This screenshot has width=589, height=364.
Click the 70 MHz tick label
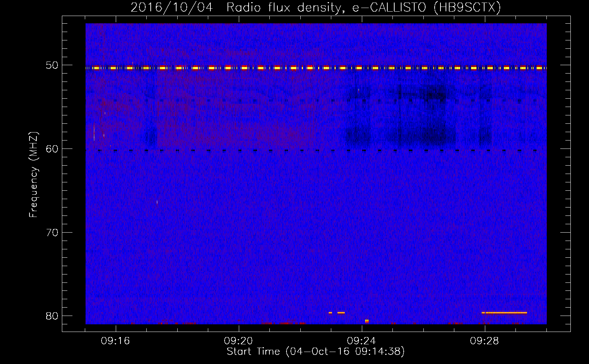52,232
